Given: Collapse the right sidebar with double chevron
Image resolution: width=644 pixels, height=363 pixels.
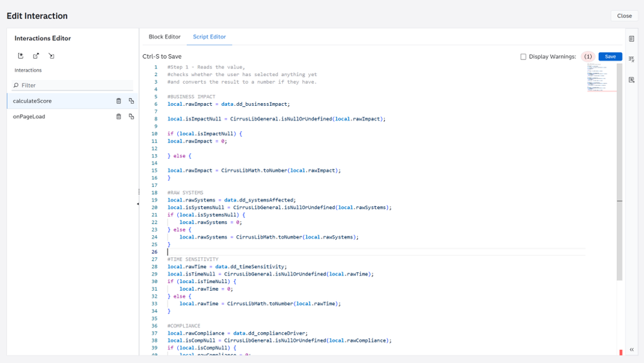Looking at the screenshot, I should pos(632,349).
